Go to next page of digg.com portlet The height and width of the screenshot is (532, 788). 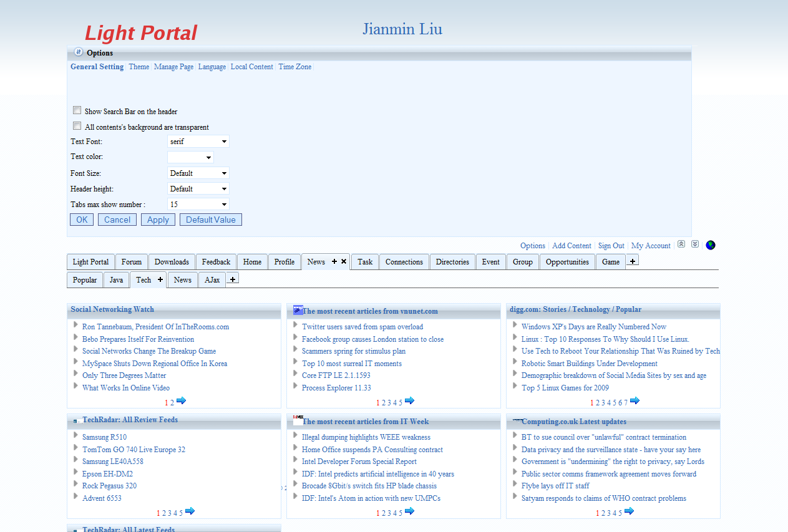pyautogui.click(x=635, y=400)
